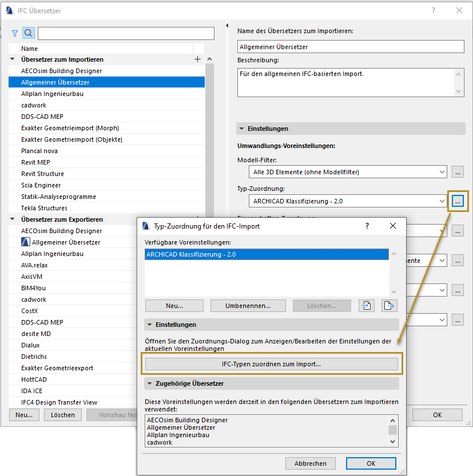Select CostX export translator
The width and height of the screenshot is (473, 476).
pyautogui.click(x=73, y=311)
